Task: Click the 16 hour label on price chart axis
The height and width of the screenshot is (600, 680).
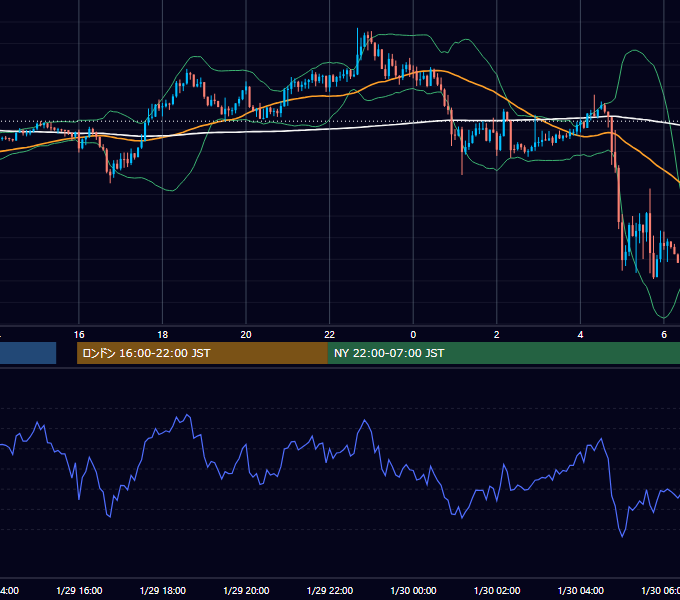Action: tap(79, 334)
